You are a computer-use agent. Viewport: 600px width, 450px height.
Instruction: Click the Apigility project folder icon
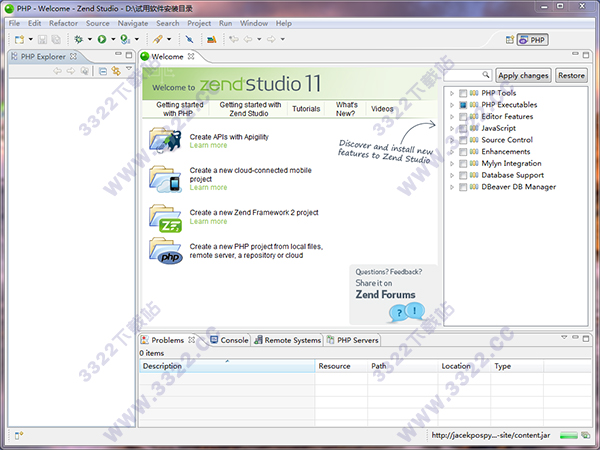coord(165,140)
